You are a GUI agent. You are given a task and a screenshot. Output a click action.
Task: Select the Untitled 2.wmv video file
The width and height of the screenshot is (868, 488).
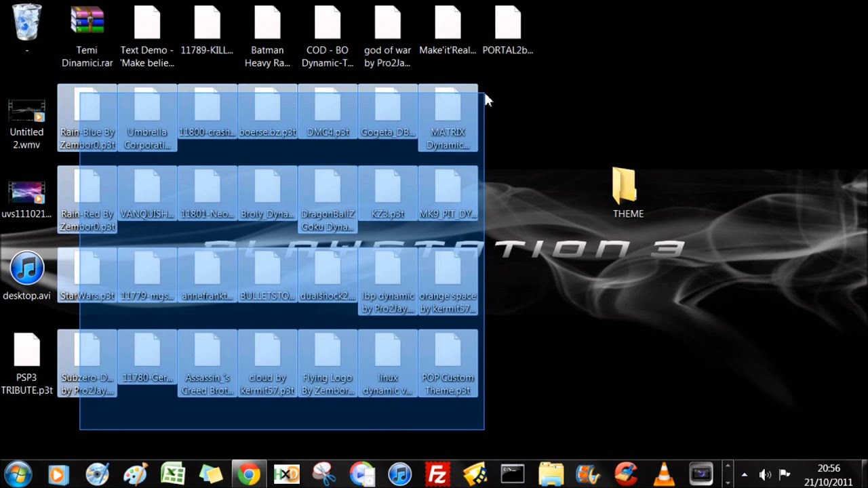(x=26, y=125)
